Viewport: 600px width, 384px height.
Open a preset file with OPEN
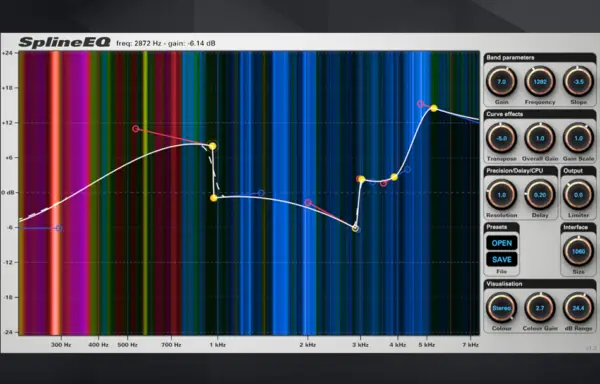[502, 243]
